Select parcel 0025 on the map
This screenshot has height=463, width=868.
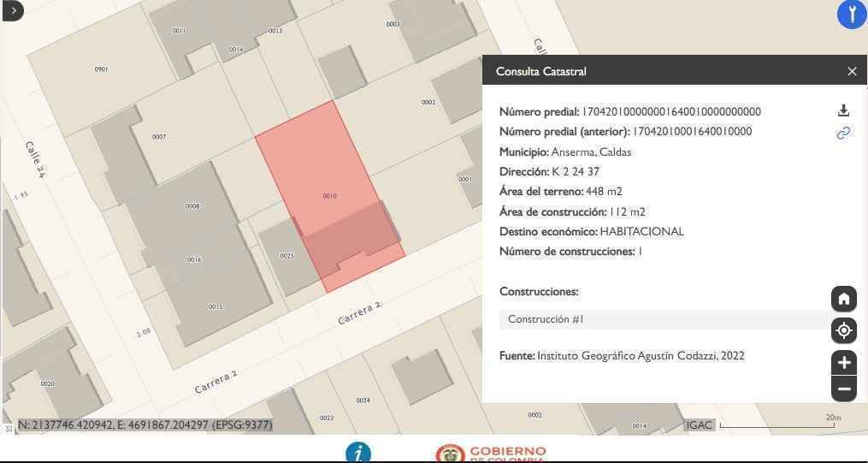click(x=286, y=256)
